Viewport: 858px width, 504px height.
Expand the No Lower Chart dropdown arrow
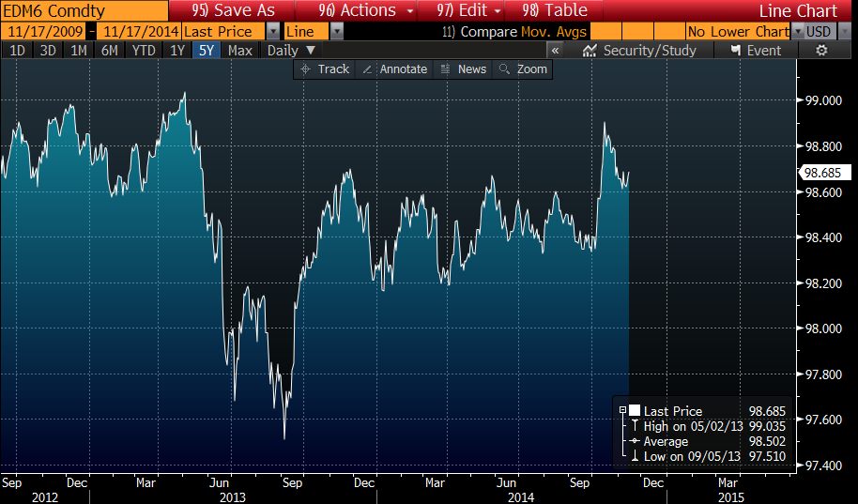(798, 32)
